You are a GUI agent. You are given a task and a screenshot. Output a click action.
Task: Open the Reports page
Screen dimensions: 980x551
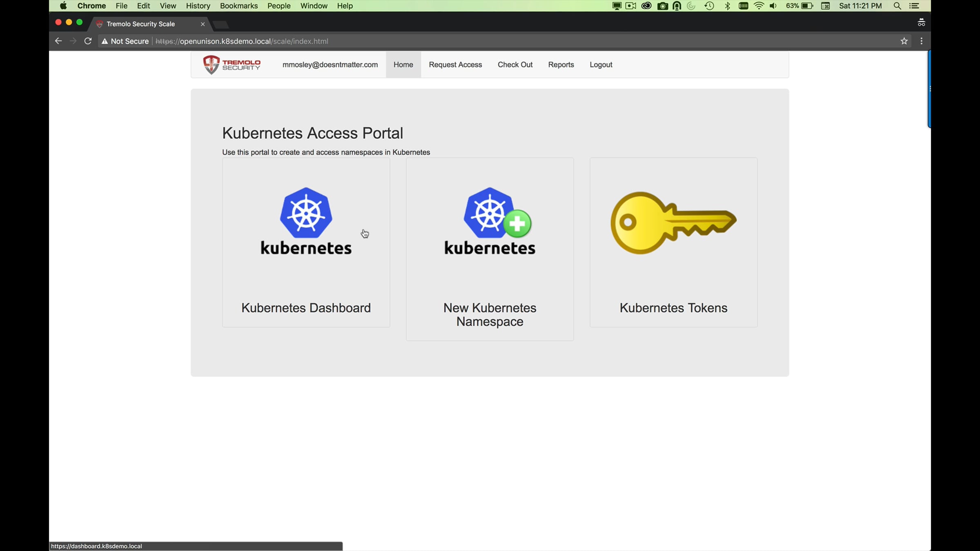tap(561, 64)
